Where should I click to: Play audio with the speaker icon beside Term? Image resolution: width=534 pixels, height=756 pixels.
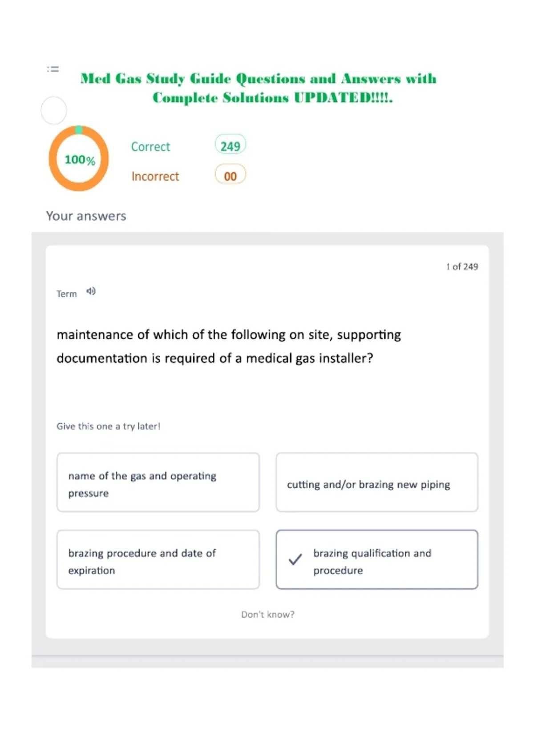pos(91,291)
